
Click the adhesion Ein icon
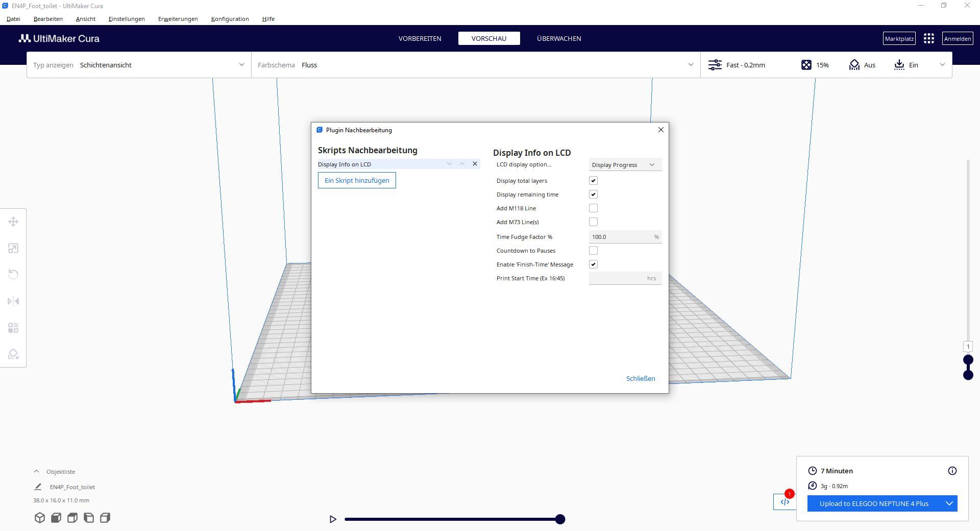[899, 65]
